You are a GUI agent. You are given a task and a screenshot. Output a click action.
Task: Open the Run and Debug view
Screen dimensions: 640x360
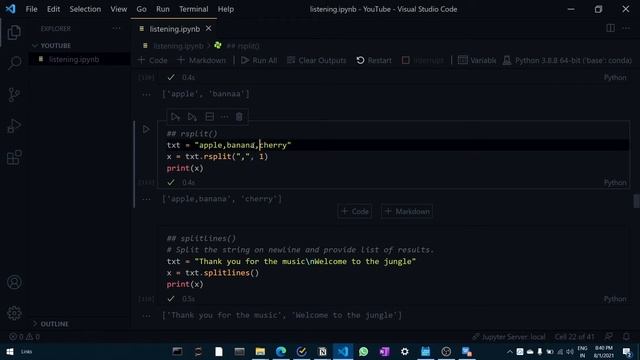pos(14,126)
